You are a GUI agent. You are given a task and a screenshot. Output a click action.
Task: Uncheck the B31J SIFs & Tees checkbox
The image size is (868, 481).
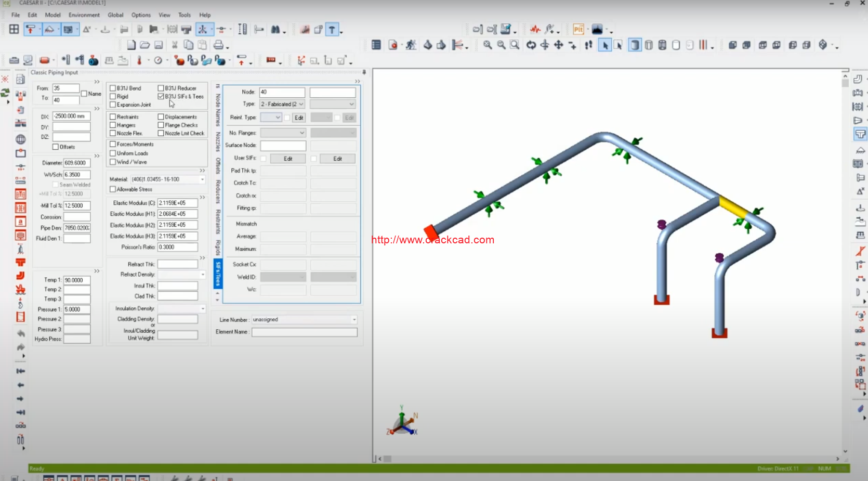point(160,96)
